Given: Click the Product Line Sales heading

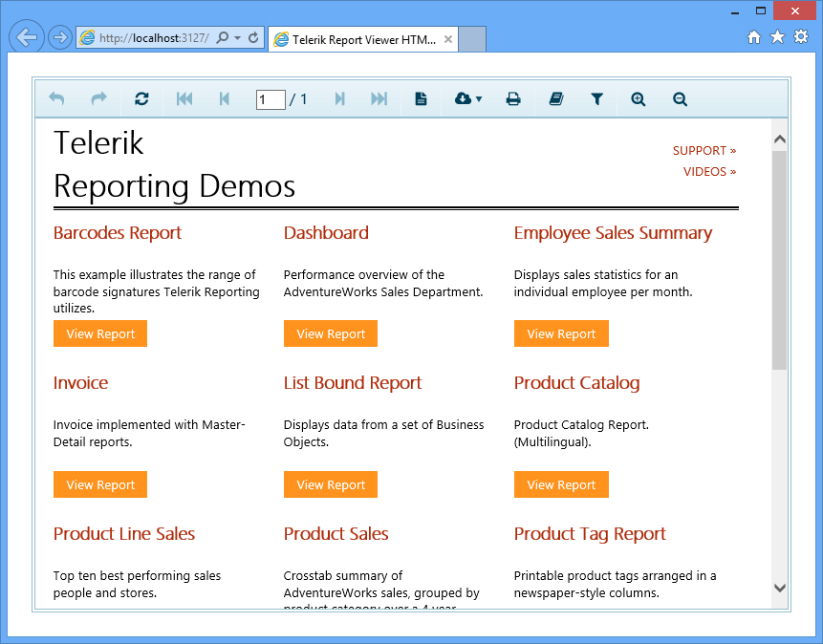Looking at the screenshot, I should coord(124,533).
